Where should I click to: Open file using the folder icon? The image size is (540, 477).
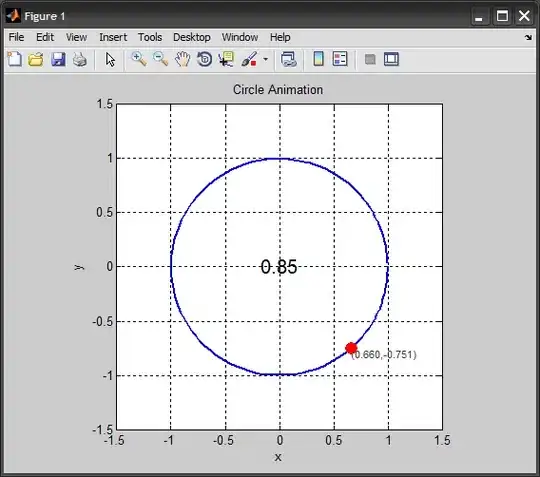pyautogui.click(x=36, y=59)
